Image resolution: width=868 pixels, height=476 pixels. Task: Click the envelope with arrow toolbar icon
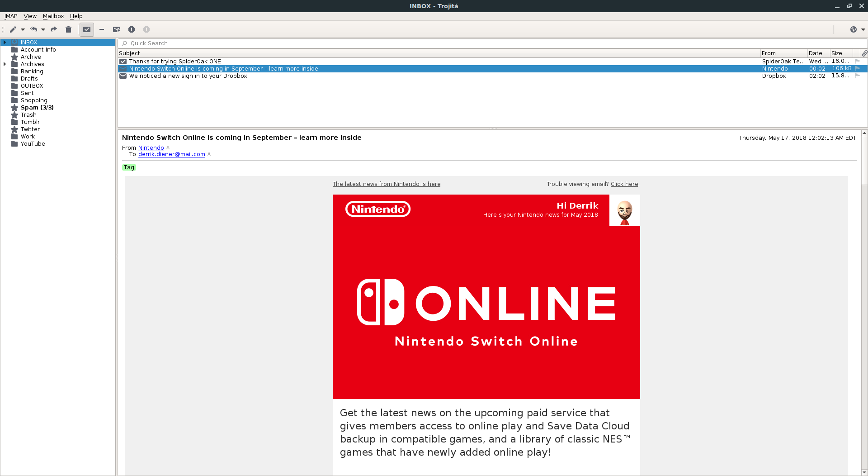(x=117, y=29)
